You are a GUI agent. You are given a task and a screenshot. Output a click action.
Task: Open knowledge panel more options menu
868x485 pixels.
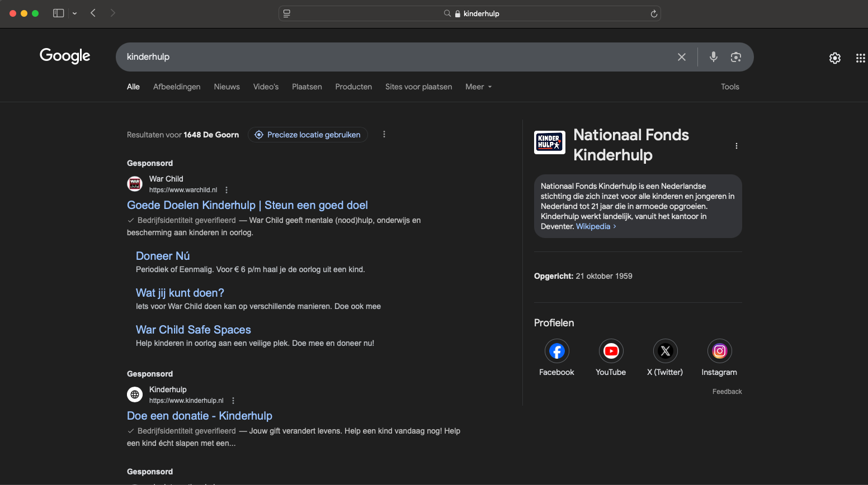click(x=736, y=146)
